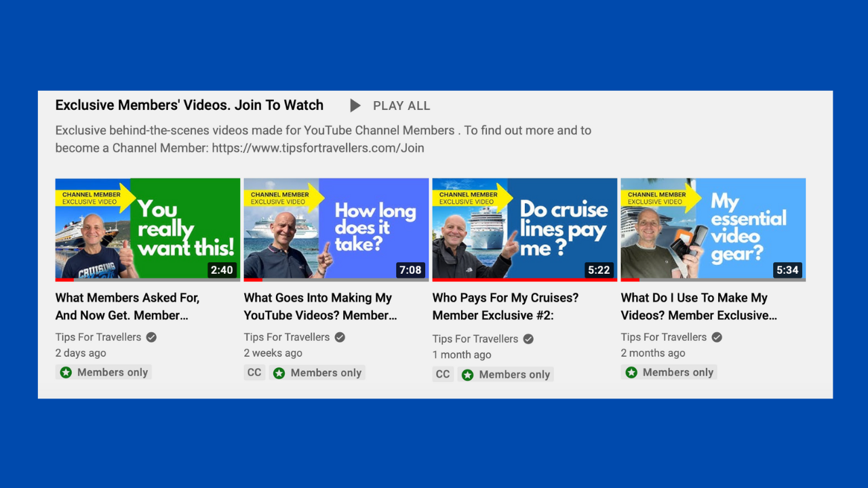Click Tips For Travellers under the 2 days ago video
Image resolution: width=868 pixels, height=488 pixels.
(98, 337)
